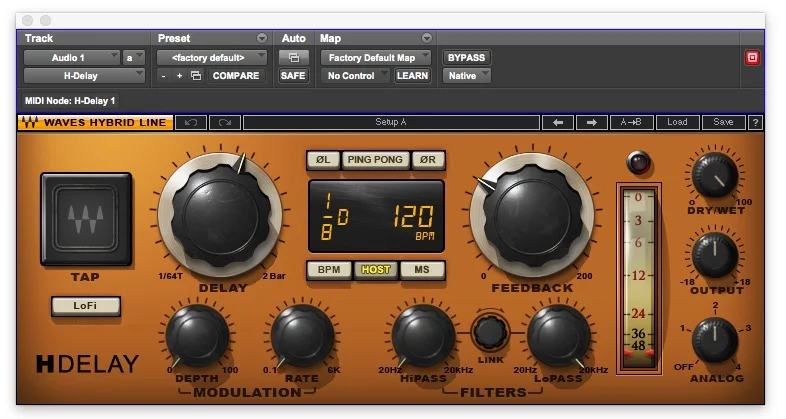Image resolution: width=786 pixels, height=419 pixels.
Task: Click the HiPASS filter knob
Action: [423, 336]
